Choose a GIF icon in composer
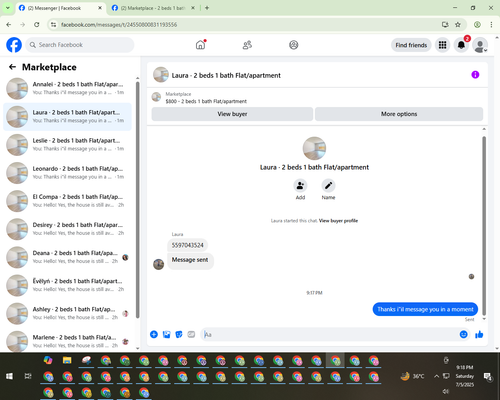 point(191,334)
